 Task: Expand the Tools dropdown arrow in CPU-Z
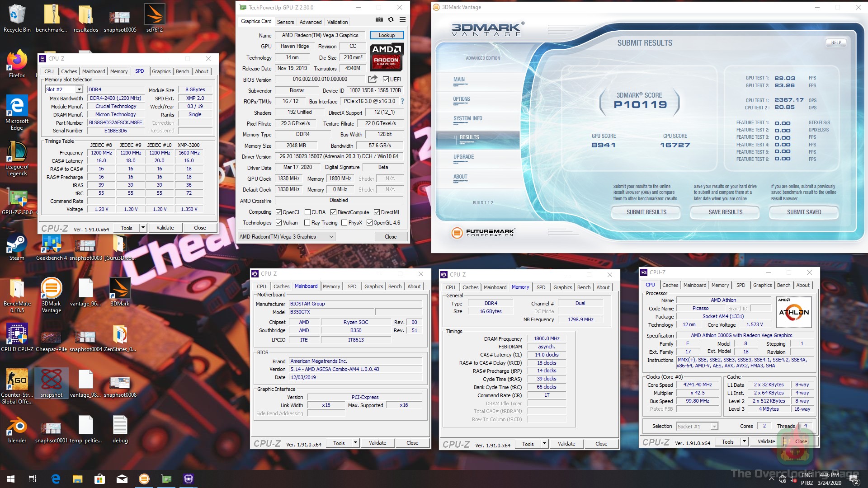coord(142,227)
